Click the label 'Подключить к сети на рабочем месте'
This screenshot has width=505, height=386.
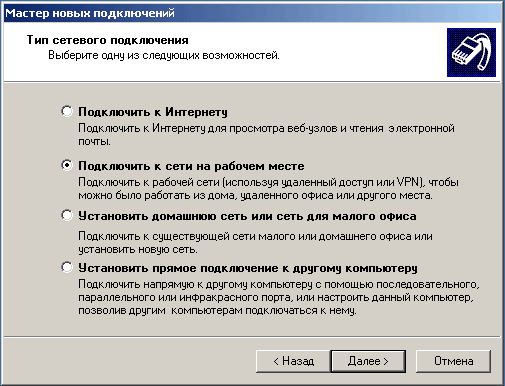coord(191,166)
